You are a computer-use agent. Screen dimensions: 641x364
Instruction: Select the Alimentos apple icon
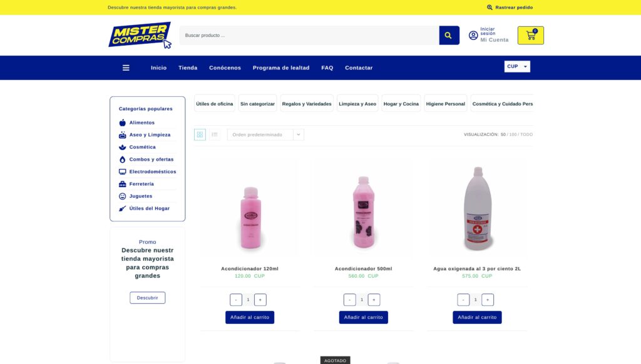tap(122, 123)
